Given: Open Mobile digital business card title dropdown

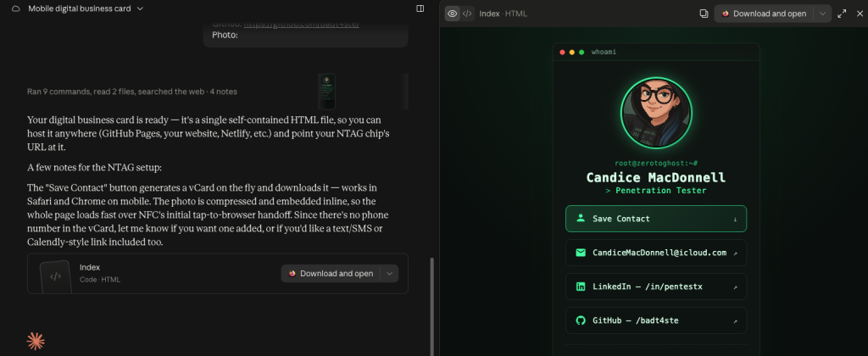Looking at the screenshot, I should click(x=86, y=8).
